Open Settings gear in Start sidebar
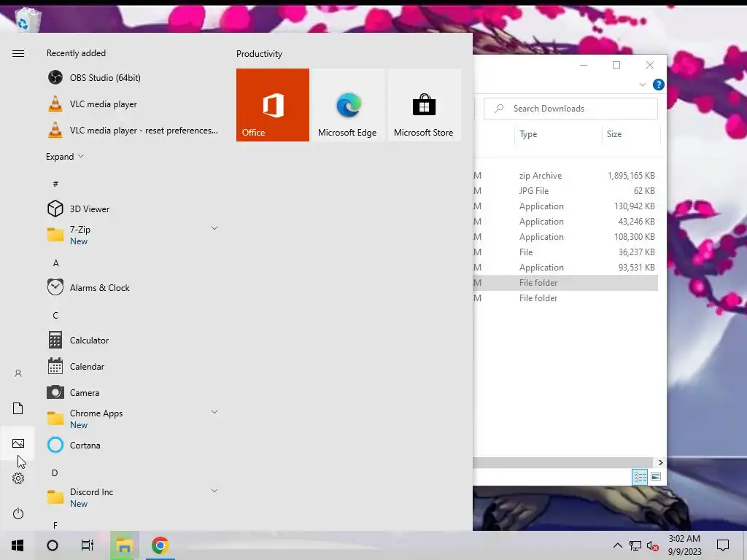 (x=18, y=478)
